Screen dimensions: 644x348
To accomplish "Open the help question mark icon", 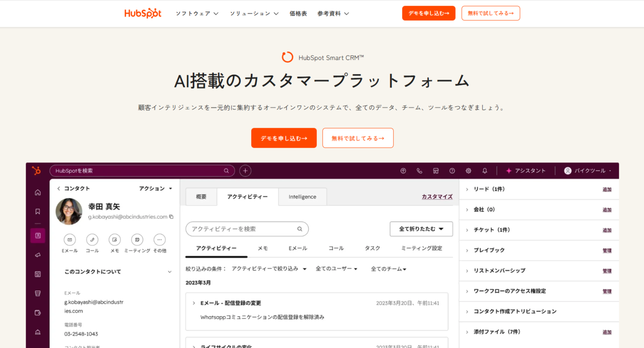I will pos(452,171).
